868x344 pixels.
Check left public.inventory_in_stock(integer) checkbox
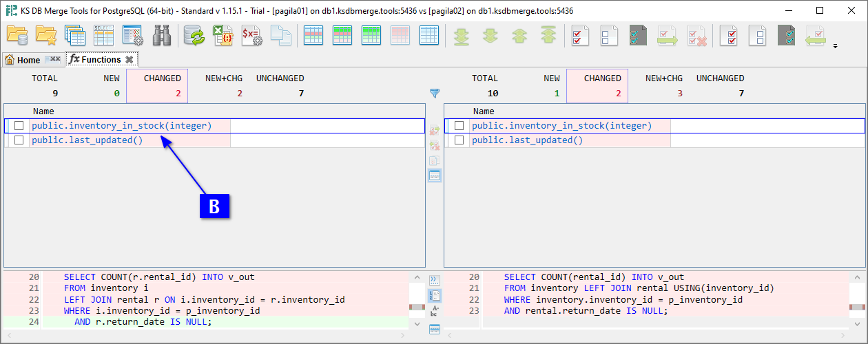point(19,126)
